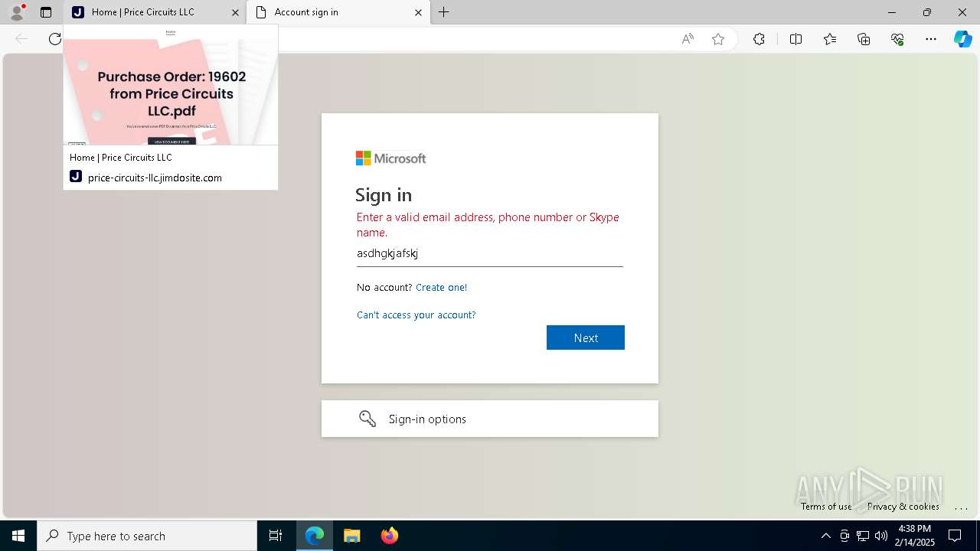This screenshot has width=980, height=551.
Task: Go back to previous page
Action: tap(21, 39)
